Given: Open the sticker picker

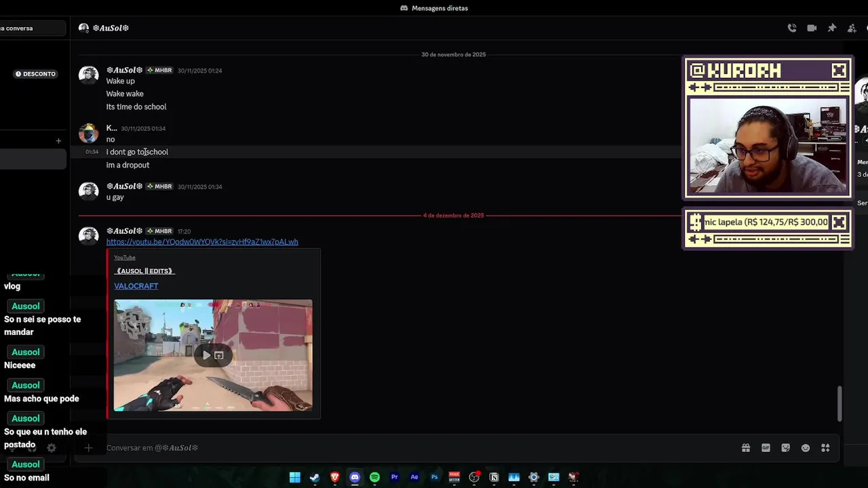Looking at the screenshot, I should click(x=786, y=448).
